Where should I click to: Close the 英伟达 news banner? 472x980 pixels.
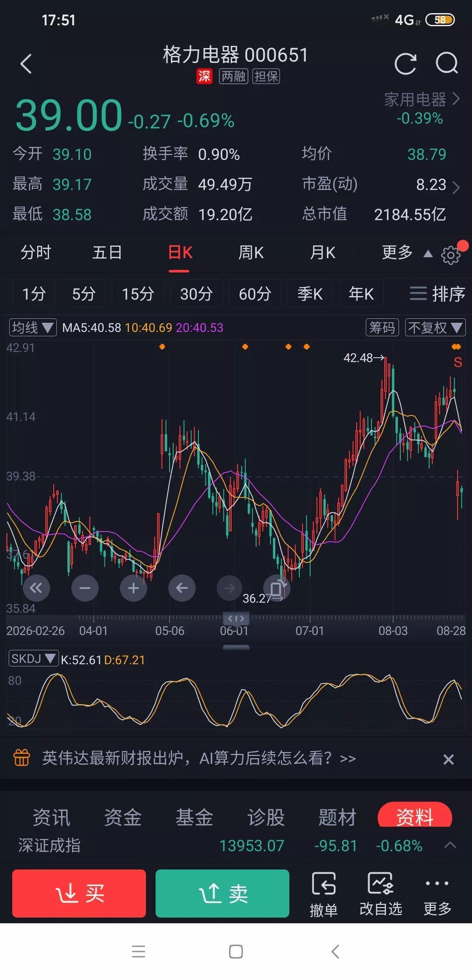(x=448, y=759)
